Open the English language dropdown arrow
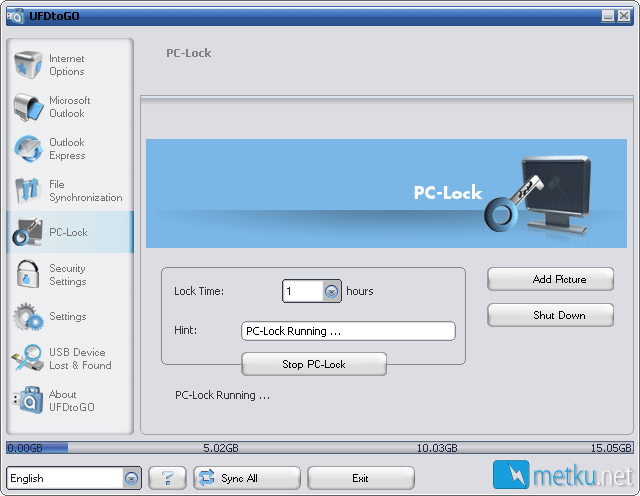 click(x=131, y=478)
